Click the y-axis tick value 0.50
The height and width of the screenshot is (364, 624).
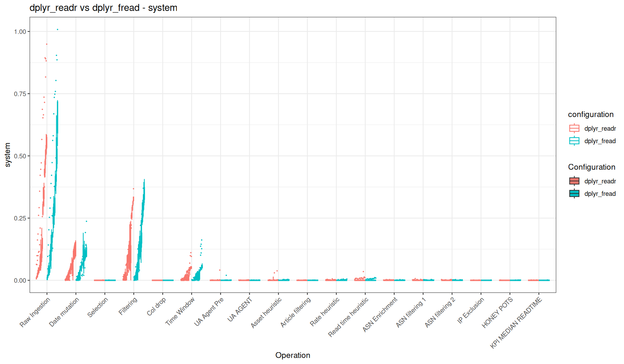(x=20, y=156)
